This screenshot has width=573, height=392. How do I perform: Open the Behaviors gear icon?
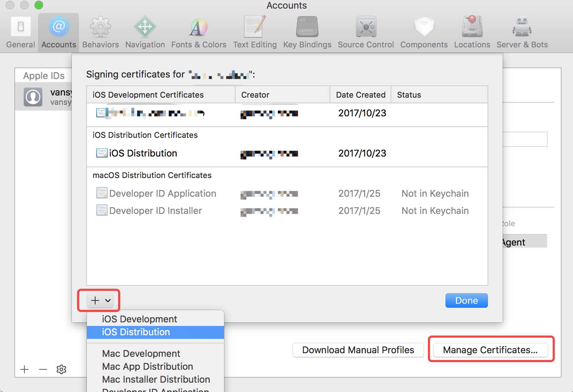pyautogui.click(x=101, y=32)
